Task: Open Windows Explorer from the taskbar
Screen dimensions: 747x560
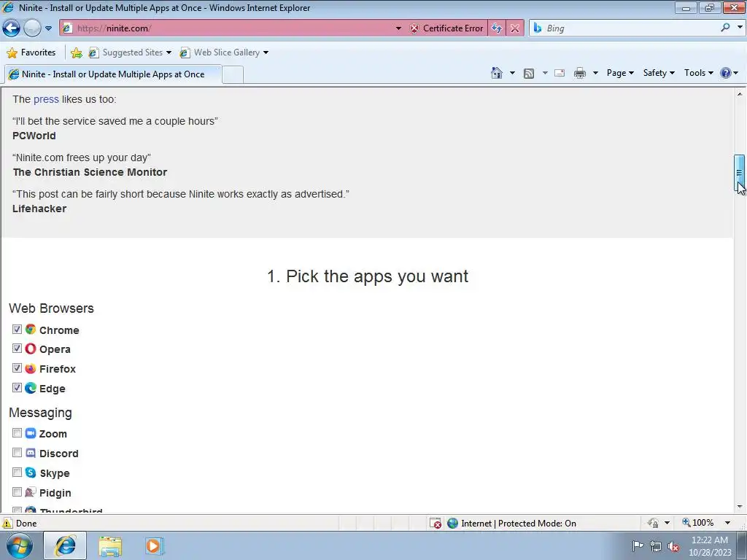Action: [x=110, y=546]
